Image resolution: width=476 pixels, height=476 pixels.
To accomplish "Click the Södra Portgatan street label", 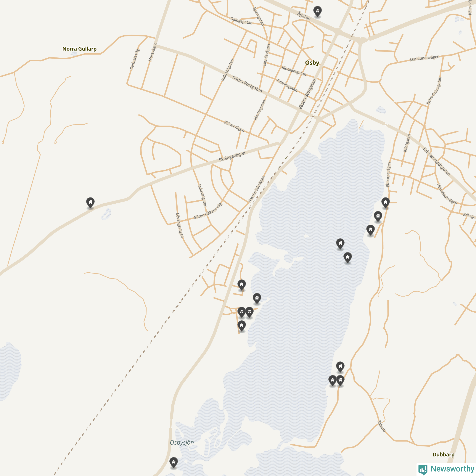I will click(247, 84).
